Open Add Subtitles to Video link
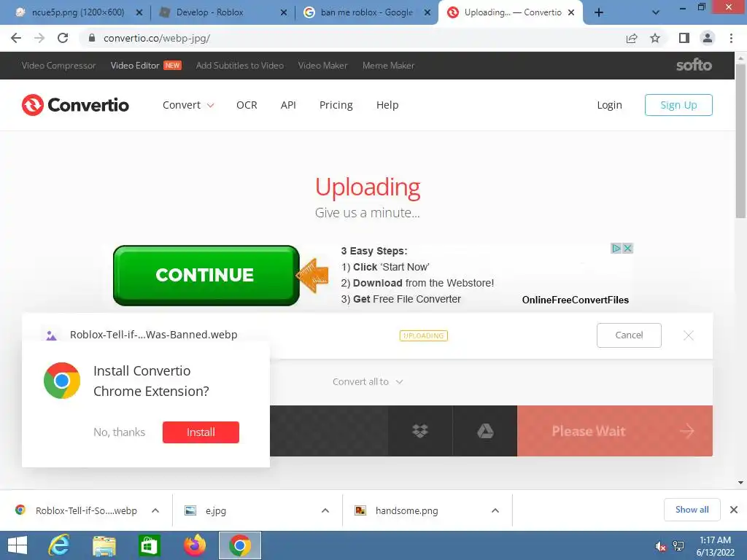The height and width of the screenshot is (560, 747). [239, 65]
